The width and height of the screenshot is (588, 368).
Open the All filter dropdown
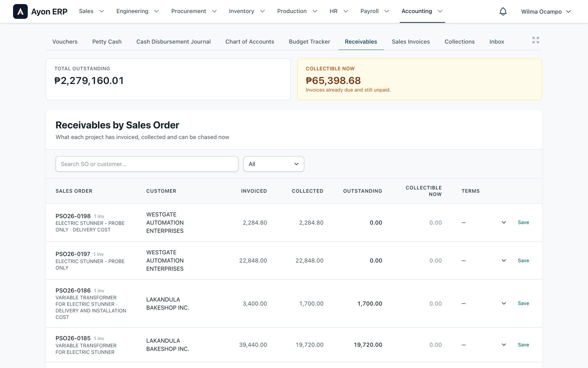click(x=274, y=164)
